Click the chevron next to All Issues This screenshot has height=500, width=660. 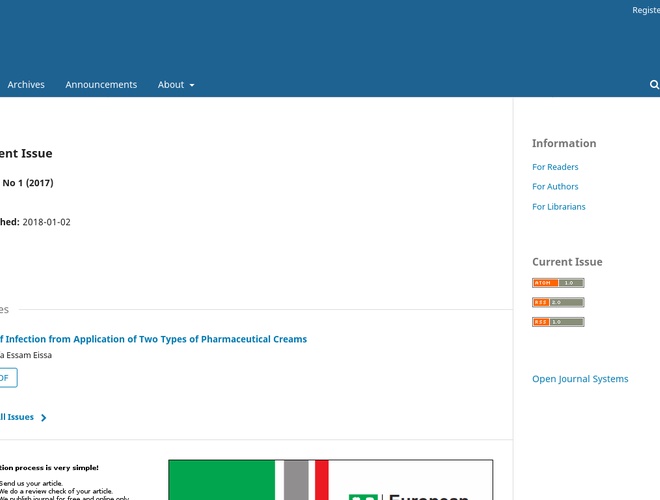tap(44, 418)
